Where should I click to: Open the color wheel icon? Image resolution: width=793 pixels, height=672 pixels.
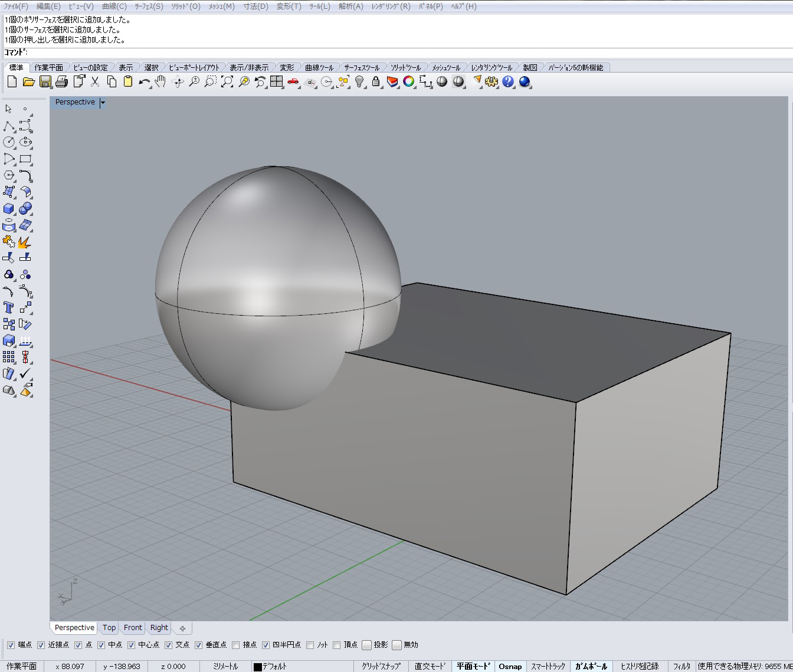[409, 82]
